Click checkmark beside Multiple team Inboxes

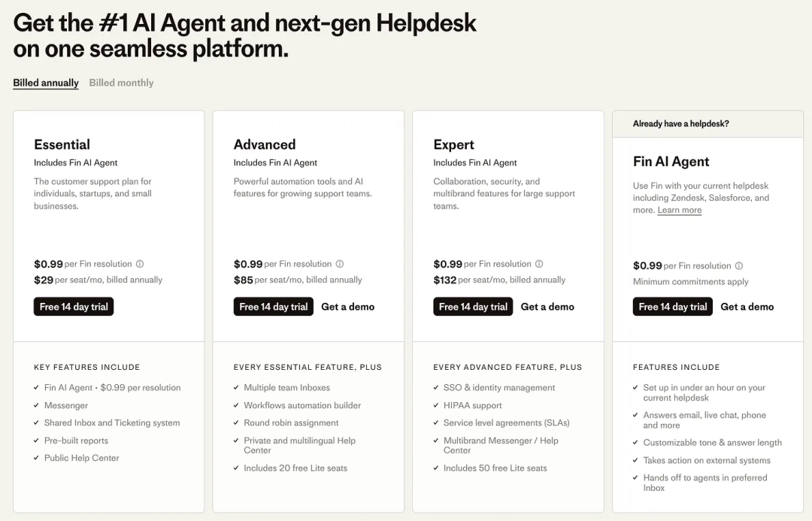(235, 388)
